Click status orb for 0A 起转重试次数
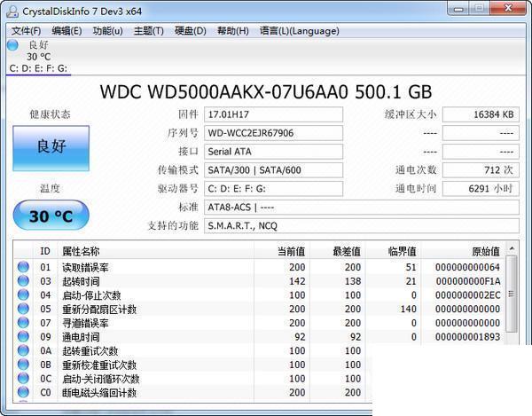 [23, 350]
